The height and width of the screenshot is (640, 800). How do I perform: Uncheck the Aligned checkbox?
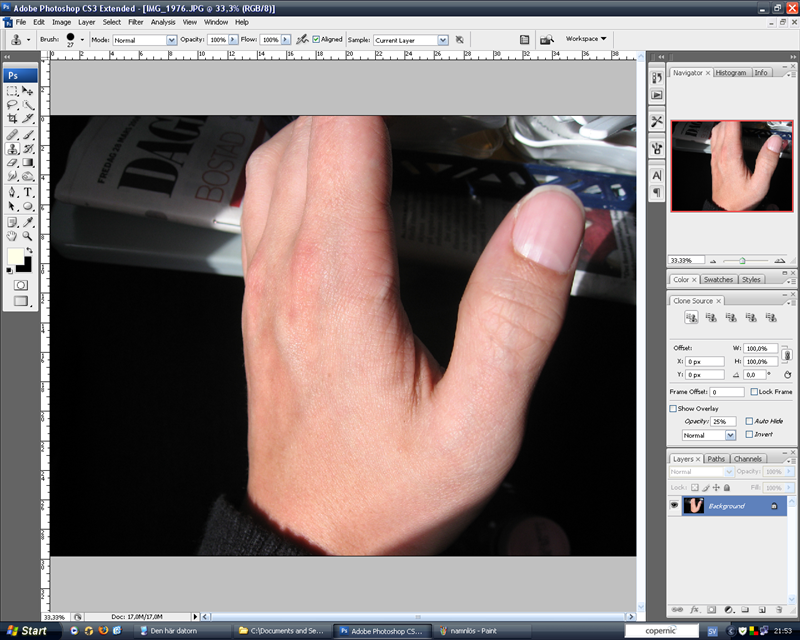316,39
